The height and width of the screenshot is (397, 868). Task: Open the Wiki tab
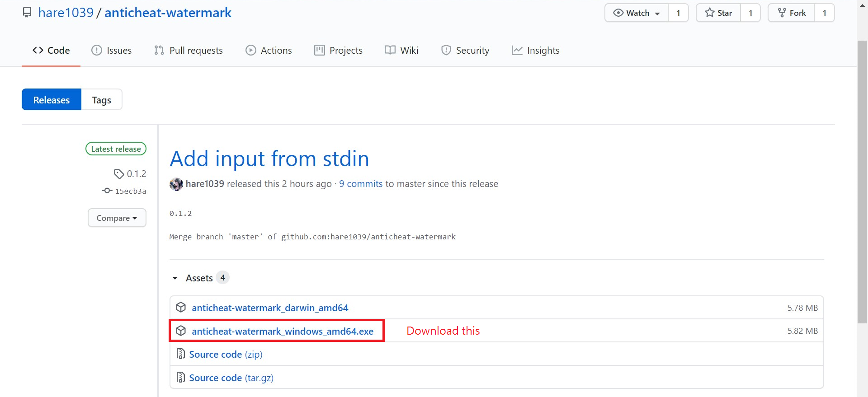pyautogui.click(x=401, y=50)
